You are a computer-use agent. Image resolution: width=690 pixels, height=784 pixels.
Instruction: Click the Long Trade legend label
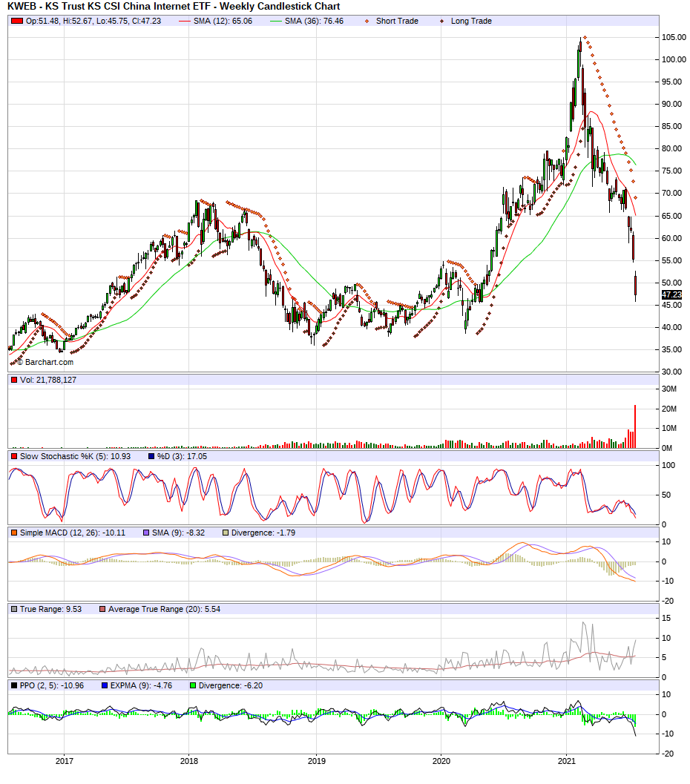471,21
